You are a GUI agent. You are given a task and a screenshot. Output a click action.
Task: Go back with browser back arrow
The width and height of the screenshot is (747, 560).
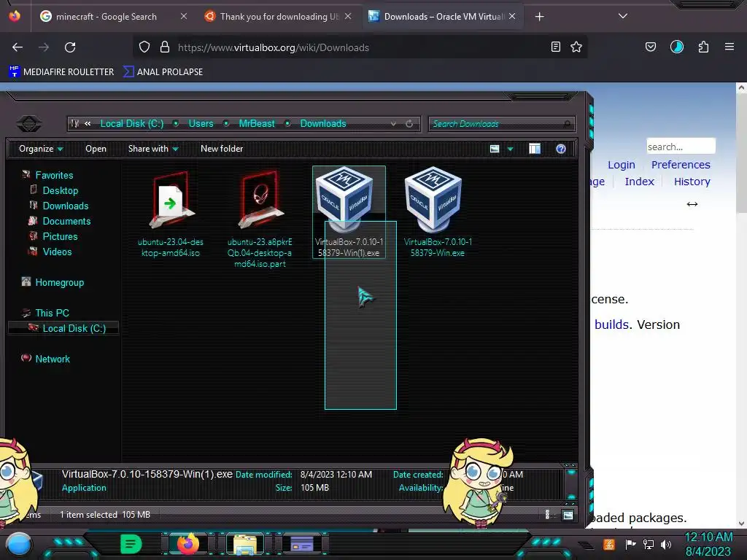coord(18,47)
